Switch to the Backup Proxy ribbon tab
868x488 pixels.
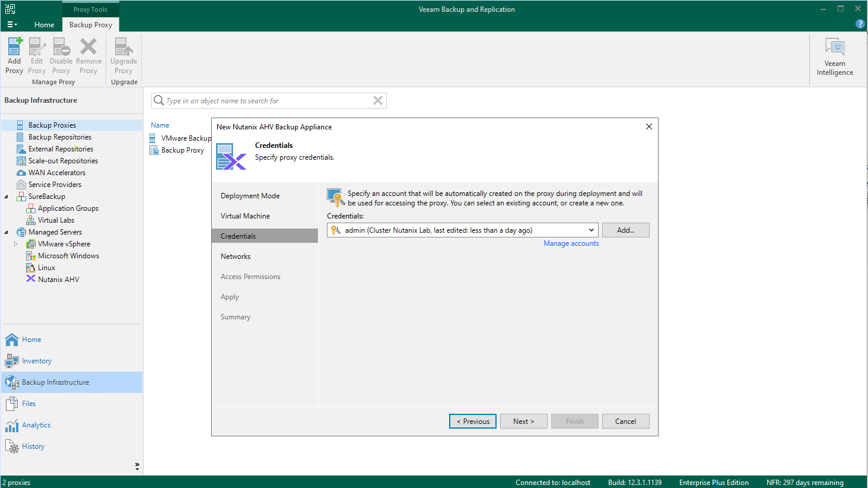[91, 25]
